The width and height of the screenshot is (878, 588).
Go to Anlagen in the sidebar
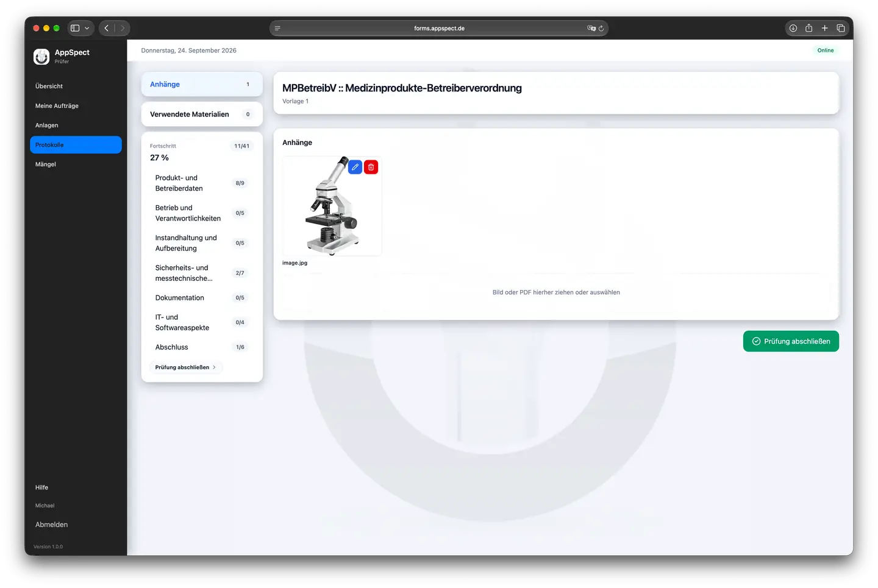pyautogui.click(x=76, y=126)
